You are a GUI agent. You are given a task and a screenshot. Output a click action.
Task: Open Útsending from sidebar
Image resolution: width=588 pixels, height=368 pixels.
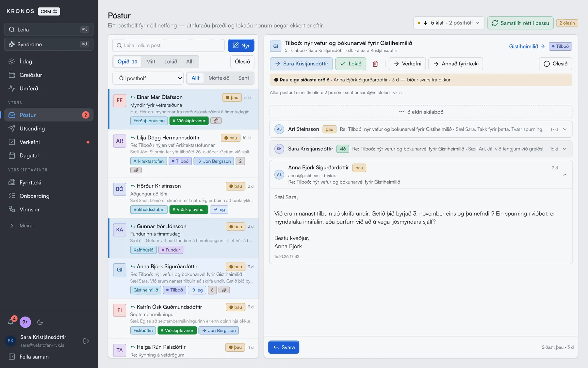click(49, 129)
